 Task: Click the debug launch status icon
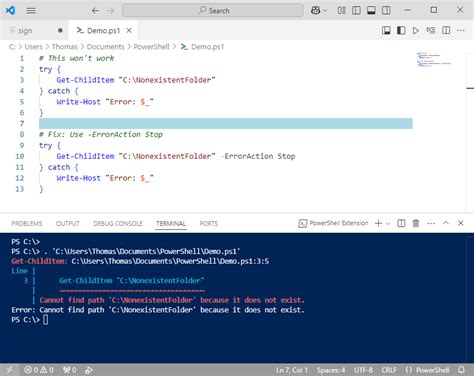[89, 370]
